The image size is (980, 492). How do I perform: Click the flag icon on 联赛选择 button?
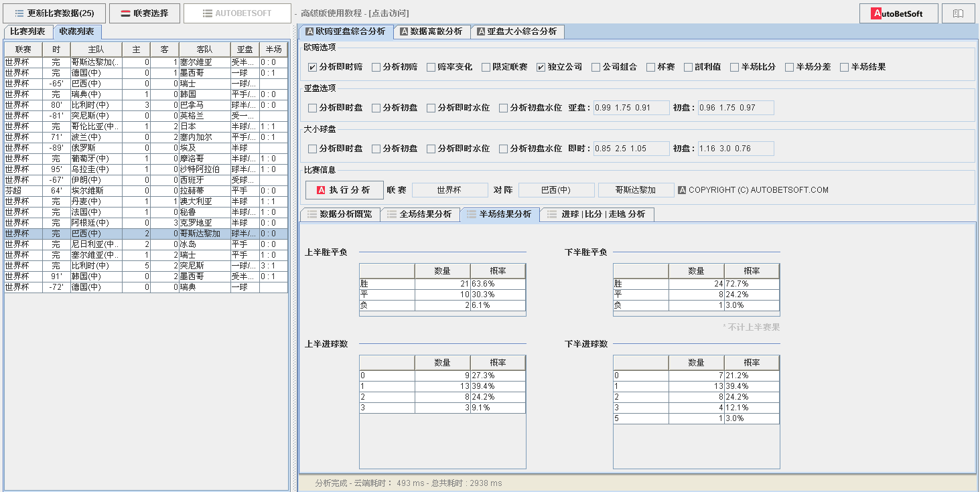pyautogui.click(x=125, y=13)
